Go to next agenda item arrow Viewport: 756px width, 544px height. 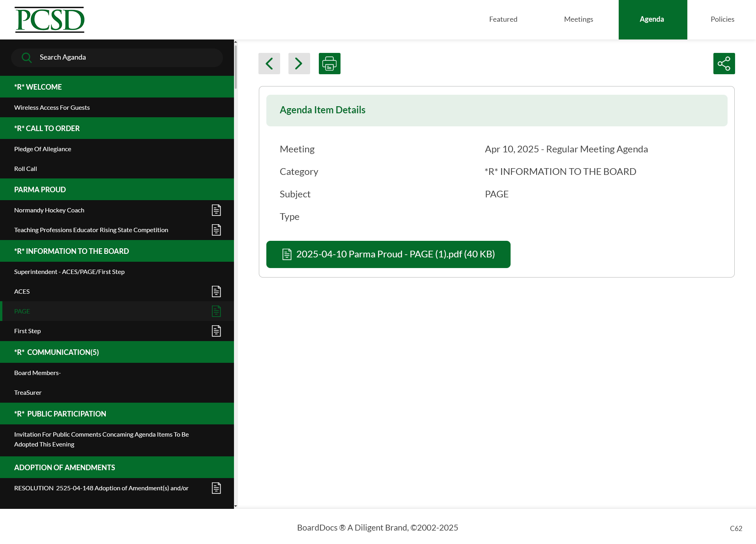click(299, 64)
